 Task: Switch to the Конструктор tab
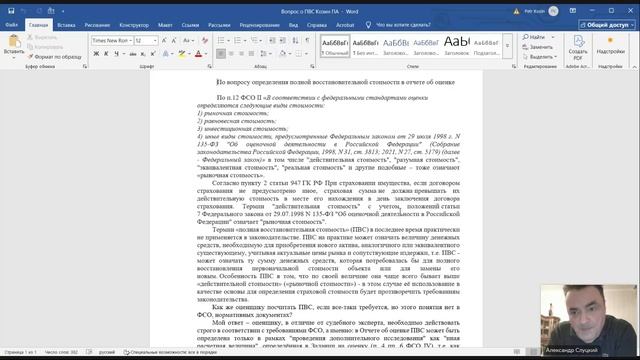click(x=134, y=25)
